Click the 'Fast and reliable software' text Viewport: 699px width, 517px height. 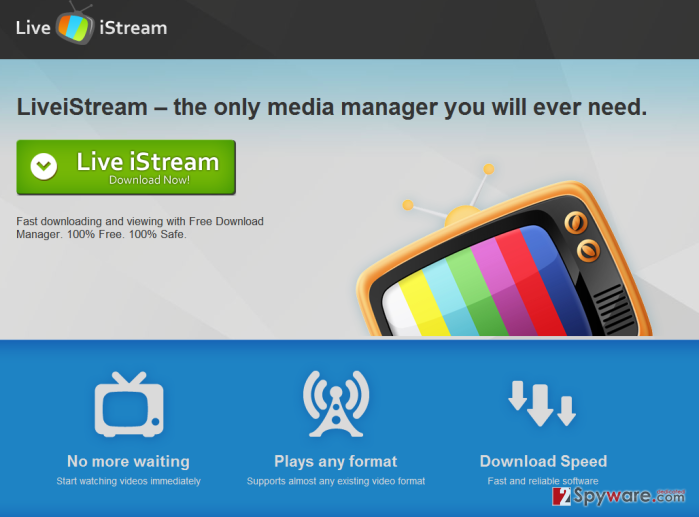(x=543, y=481)
